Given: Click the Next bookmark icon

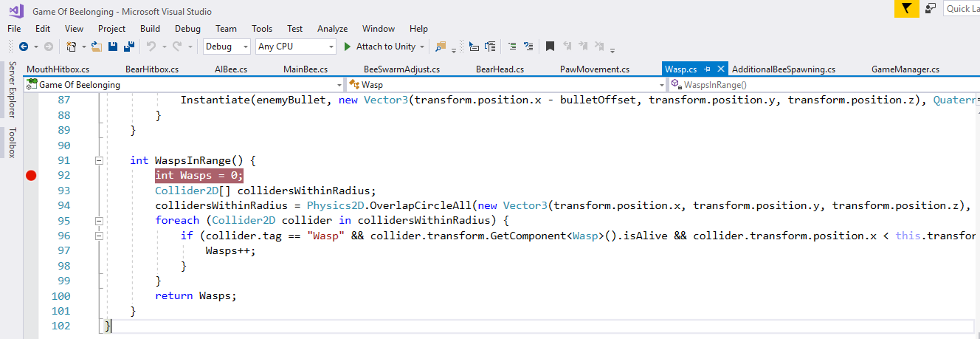Looking at the screenshot, I should 584,47.
